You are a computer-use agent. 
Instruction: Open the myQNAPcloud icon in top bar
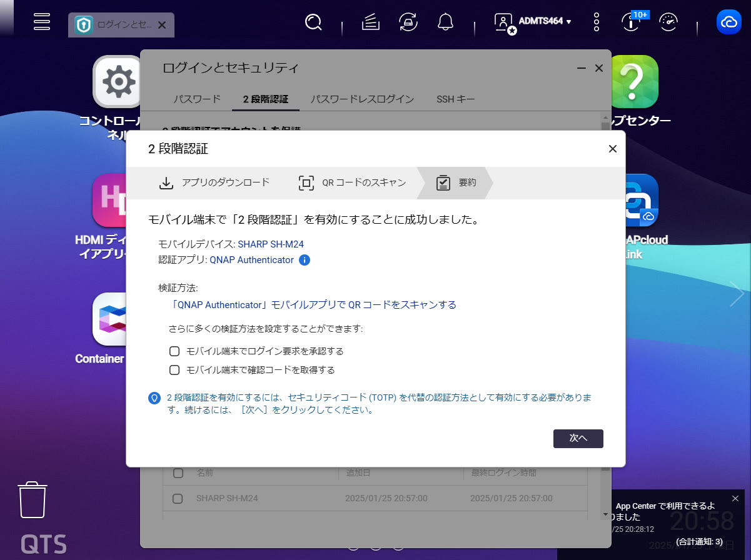(x=729, y=22)
